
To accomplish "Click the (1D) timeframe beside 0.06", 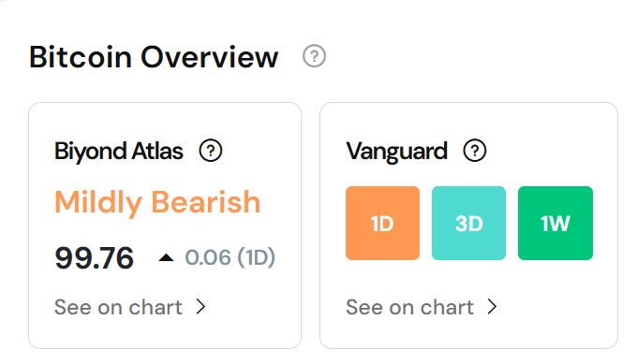I will click(257, 257).
